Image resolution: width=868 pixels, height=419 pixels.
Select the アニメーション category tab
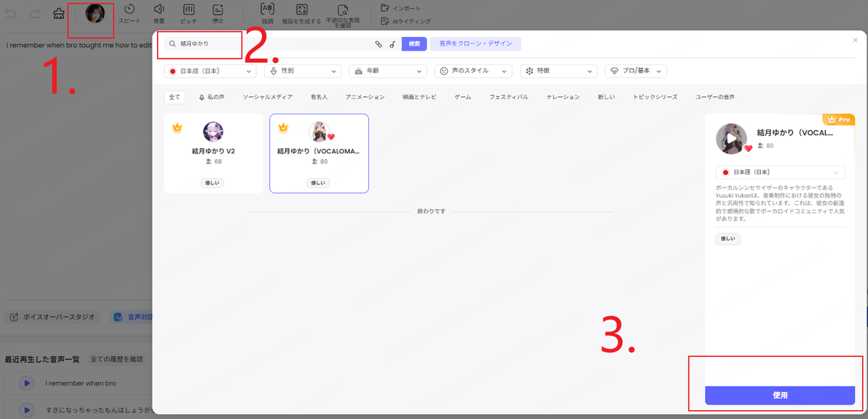pos(365,97)
